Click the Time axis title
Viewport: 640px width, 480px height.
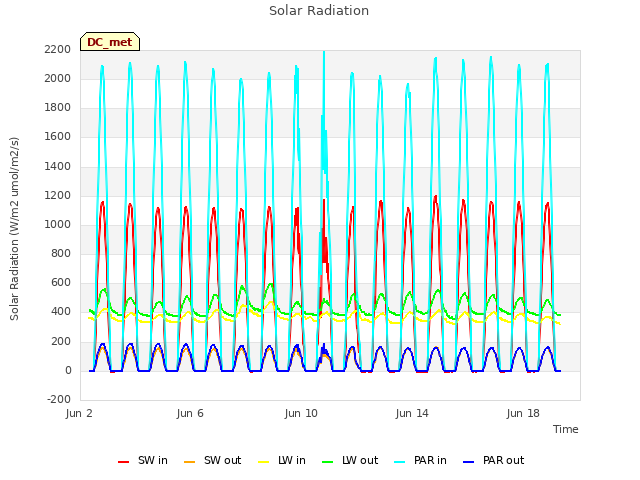[x=566, y=429]
